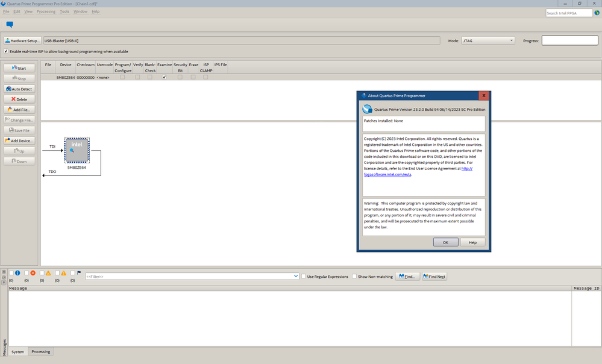Click the Search Intel FPGA field
The height and width of the screenshot is (364, 602).
(x=569, y=13)
